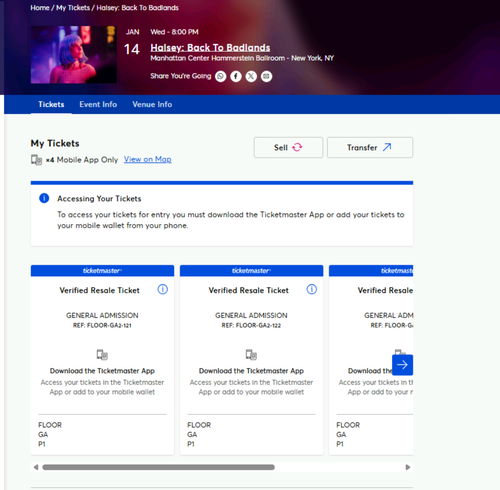Go to Home in the breadcrumb
500x490 pixels.
coord(40,8)
